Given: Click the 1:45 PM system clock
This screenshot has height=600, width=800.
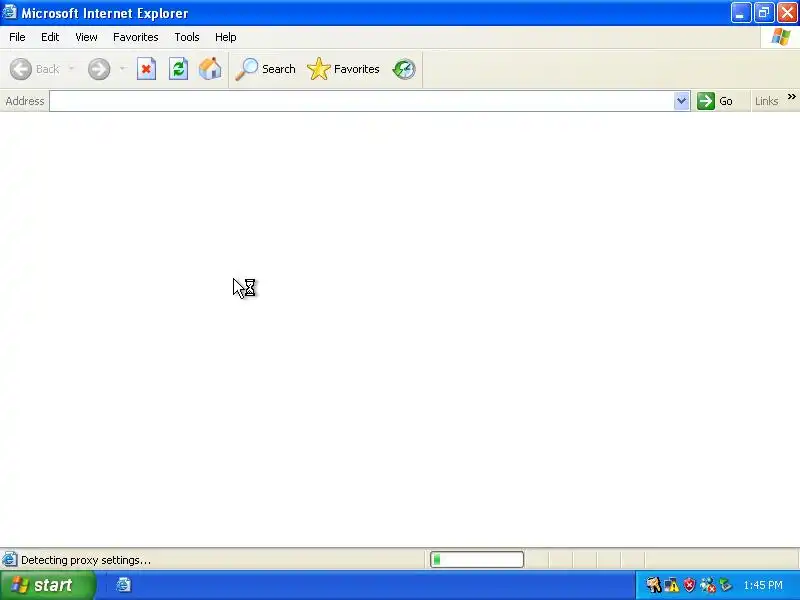Looking at the screenshot, I should pos(763,585).
